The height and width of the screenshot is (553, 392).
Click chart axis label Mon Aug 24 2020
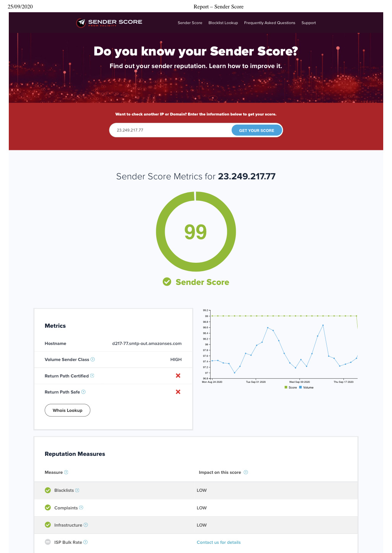212,382
